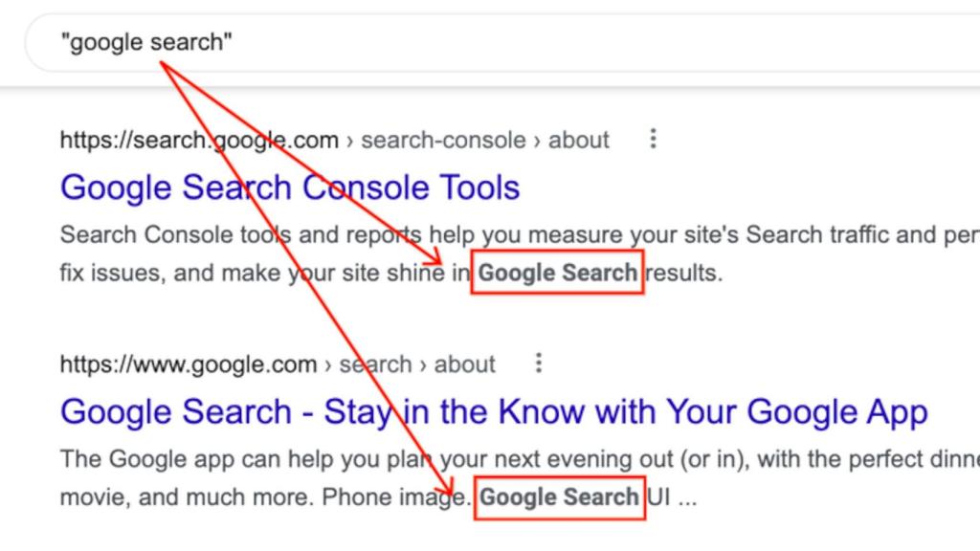Click the https://search.google.com URL text
Screen dimensions: 980x551
click(x=199, y=140)
